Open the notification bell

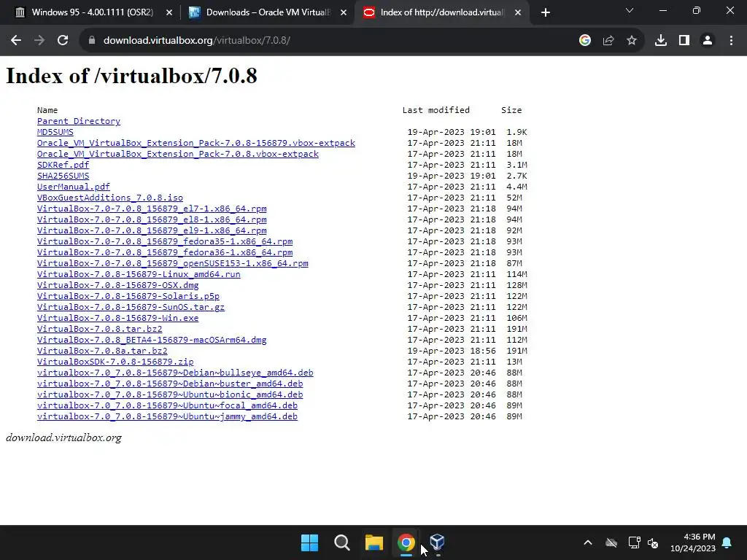tap(727, 542)
